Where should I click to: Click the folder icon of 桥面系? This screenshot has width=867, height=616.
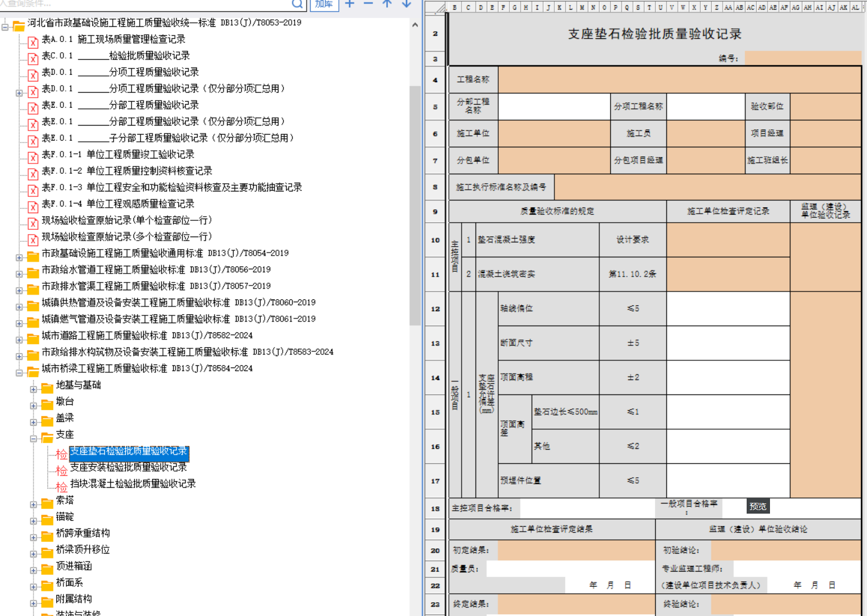pos(47,585)
